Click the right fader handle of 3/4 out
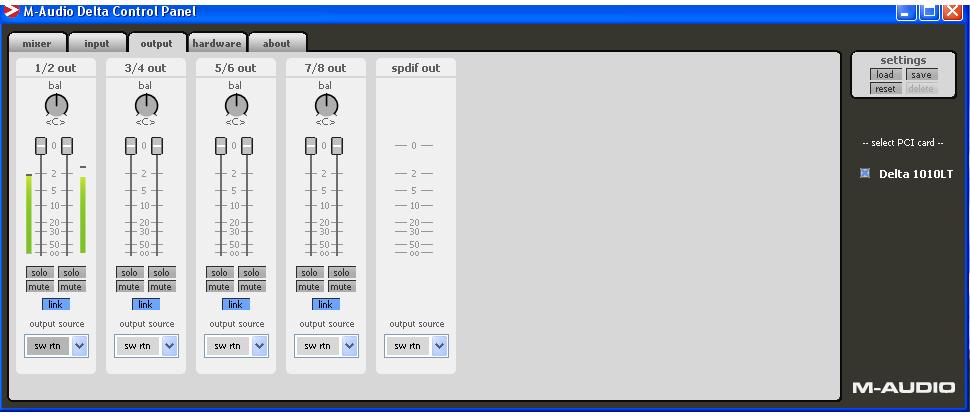The width and height of the screenshot is (970, 417). pos(157,146)
